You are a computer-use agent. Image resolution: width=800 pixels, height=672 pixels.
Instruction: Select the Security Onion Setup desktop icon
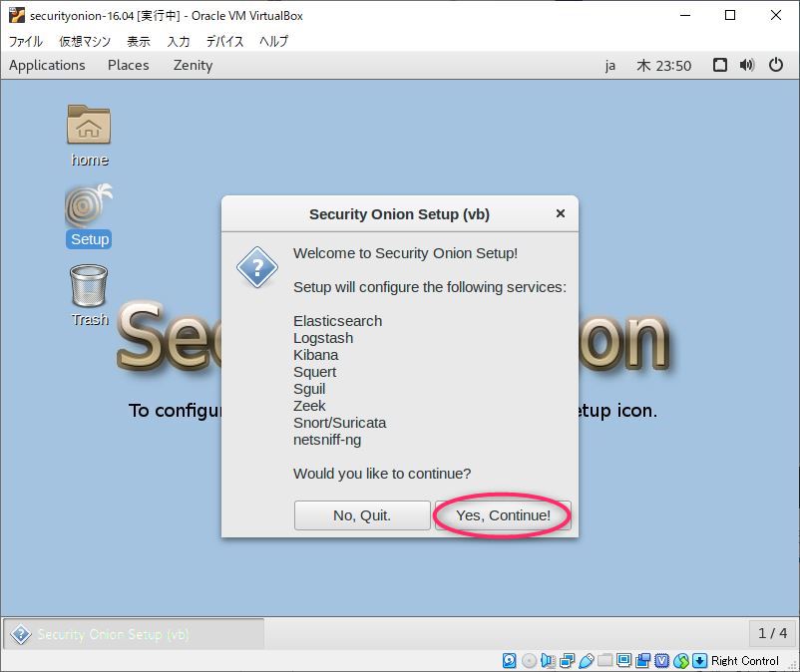(89, 216)
